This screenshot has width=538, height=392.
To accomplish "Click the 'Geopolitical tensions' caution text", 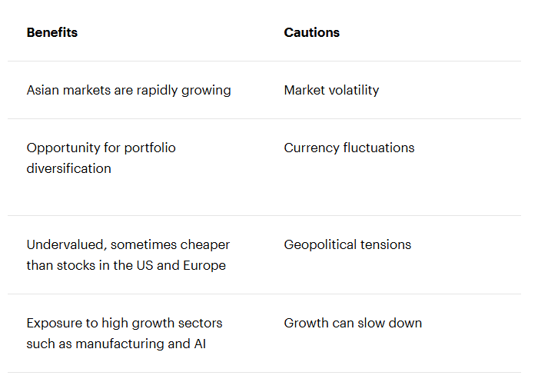I will coord(347,244).
